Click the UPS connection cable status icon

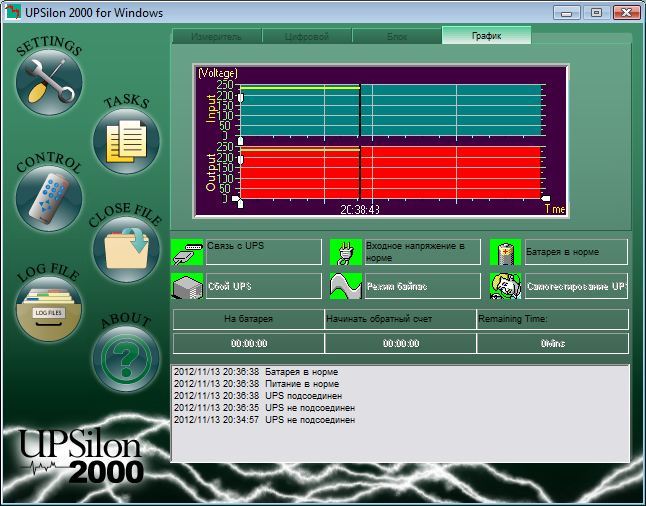(x=187, y=252)
